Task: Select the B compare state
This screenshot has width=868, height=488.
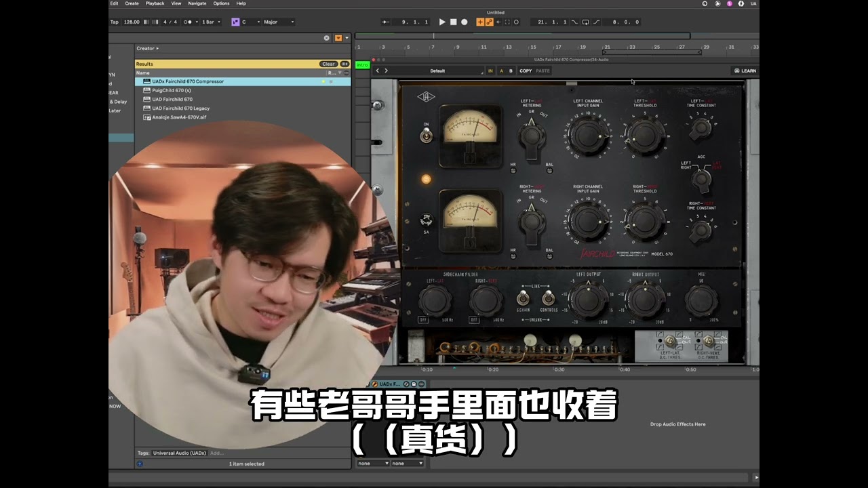Action: [x=511, y=70]
